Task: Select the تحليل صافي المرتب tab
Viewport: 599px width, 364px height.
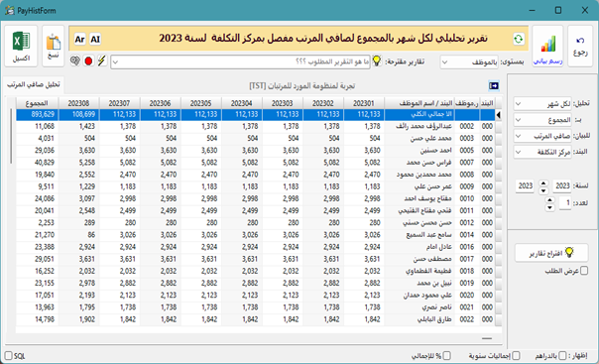Action: (x=34, y=84)
